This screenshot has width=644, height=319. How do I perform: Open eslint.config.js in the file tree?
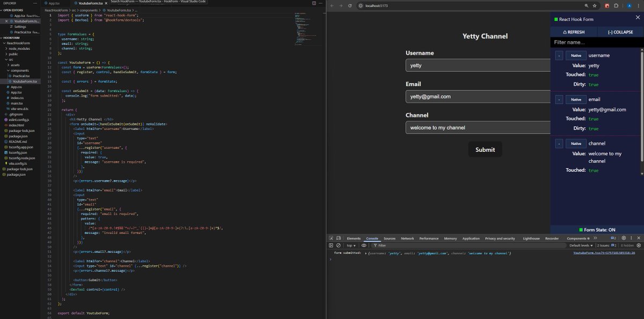[x=19, y=120]
